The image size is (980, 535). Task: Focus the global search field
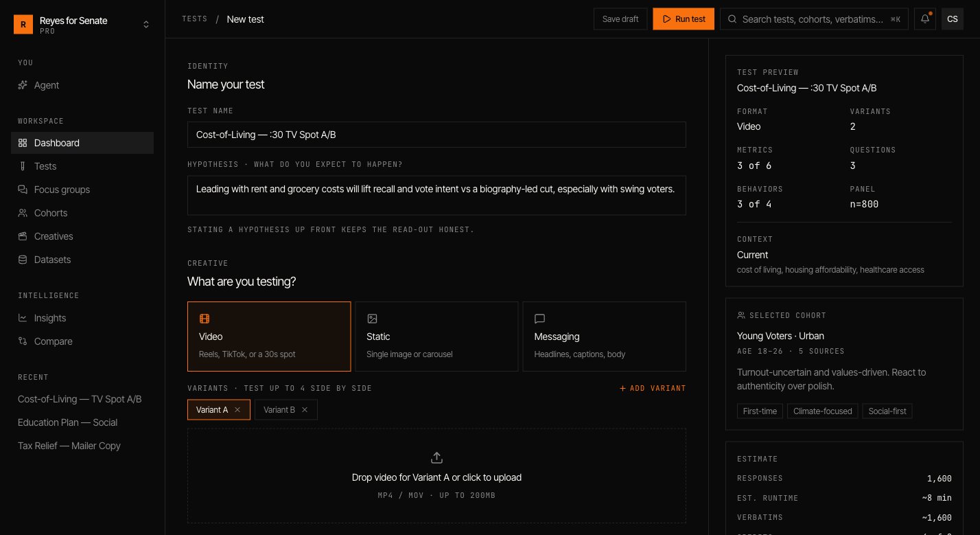pos(815,19)
